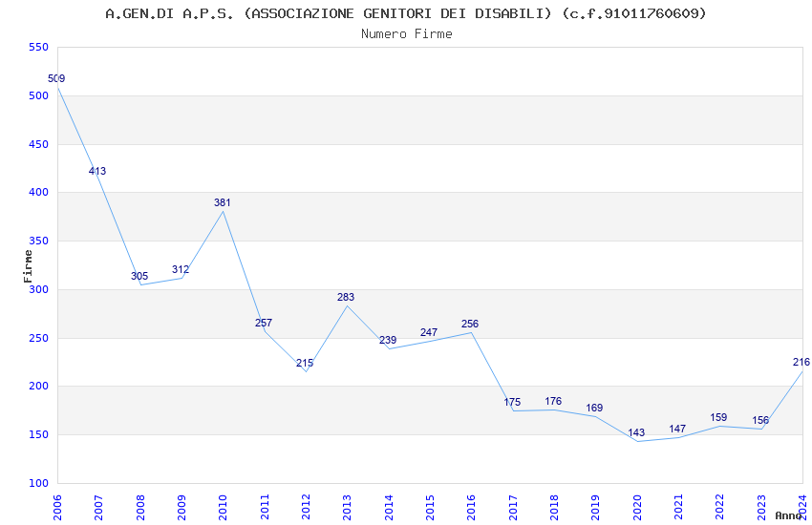The image size is (812, 525).
Task: Click the y-axis value 500
Action: (x=39, y=95)
